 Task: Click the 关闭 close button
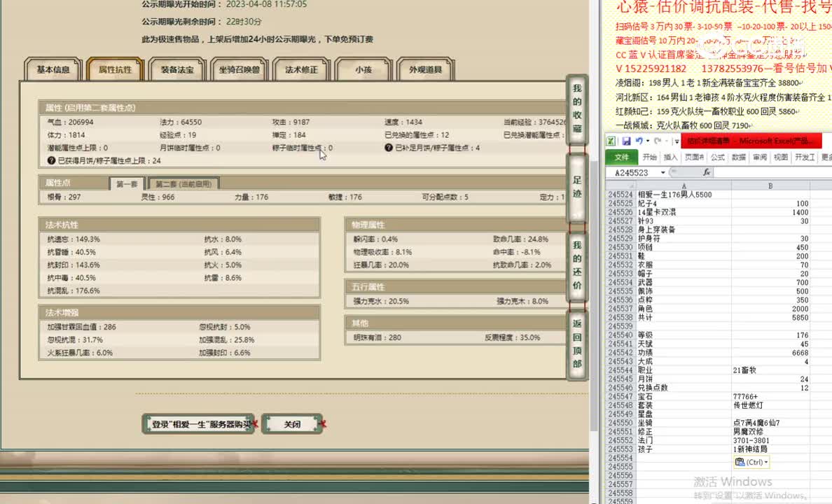(x=292, y=424)
